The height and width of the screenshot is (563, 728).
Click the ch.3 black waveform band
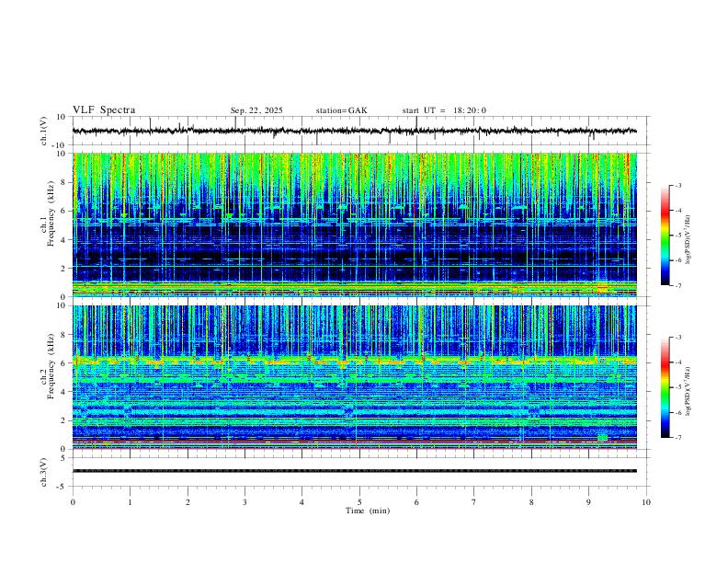(355, 471)
